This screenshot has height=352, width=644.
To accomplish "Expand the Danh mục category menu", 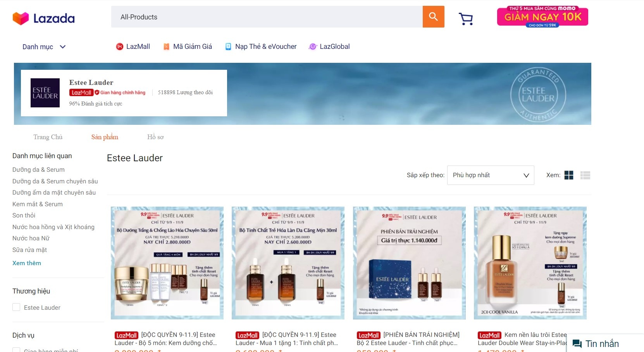I will 44,47.
